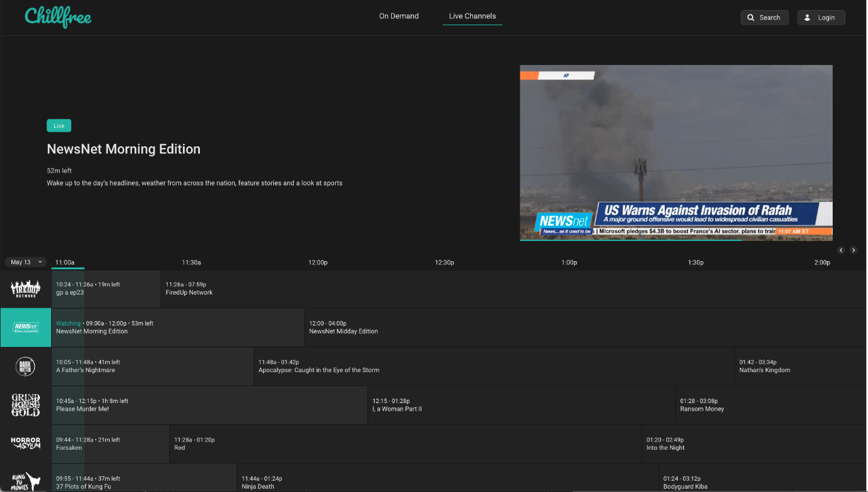Click the search magnifier icon
The width and height of the screenshot is (868, 492).
point(751,18)
